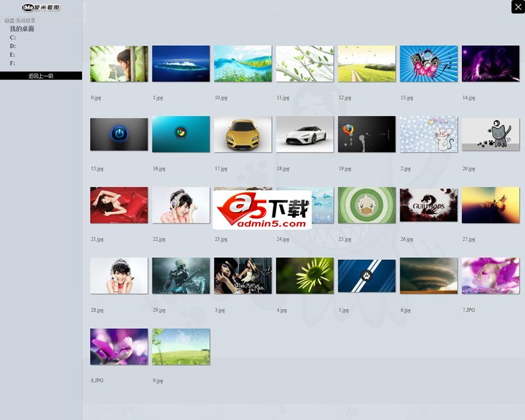Open thumbnail 9.jpg green field sky
The image size is (525, 420).
[x=181, y=346]
